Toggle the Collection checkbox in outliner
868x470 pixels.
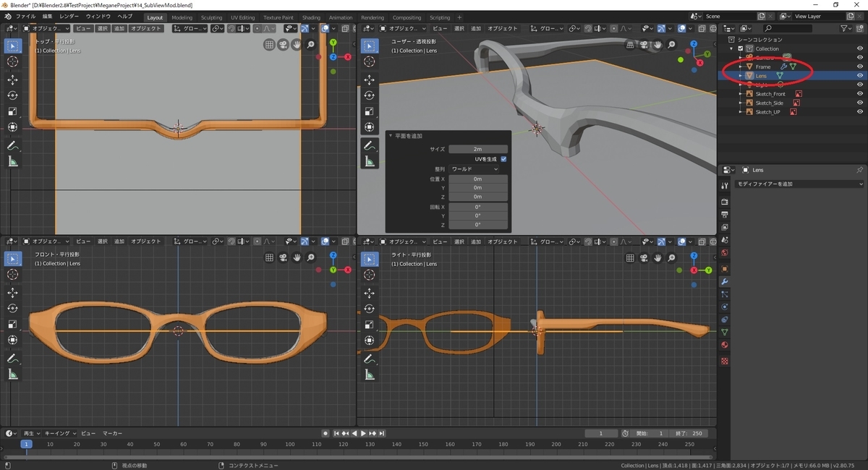[x=740, y=48]
